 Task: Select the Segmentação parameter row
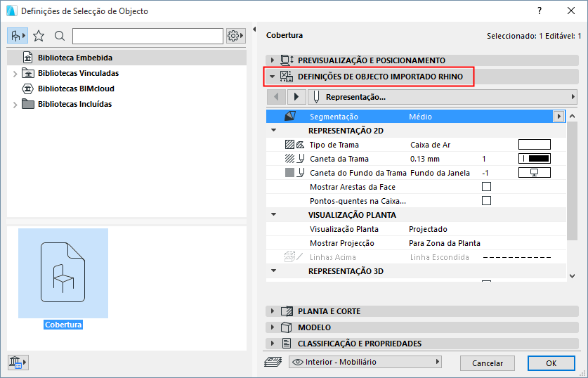415,117
